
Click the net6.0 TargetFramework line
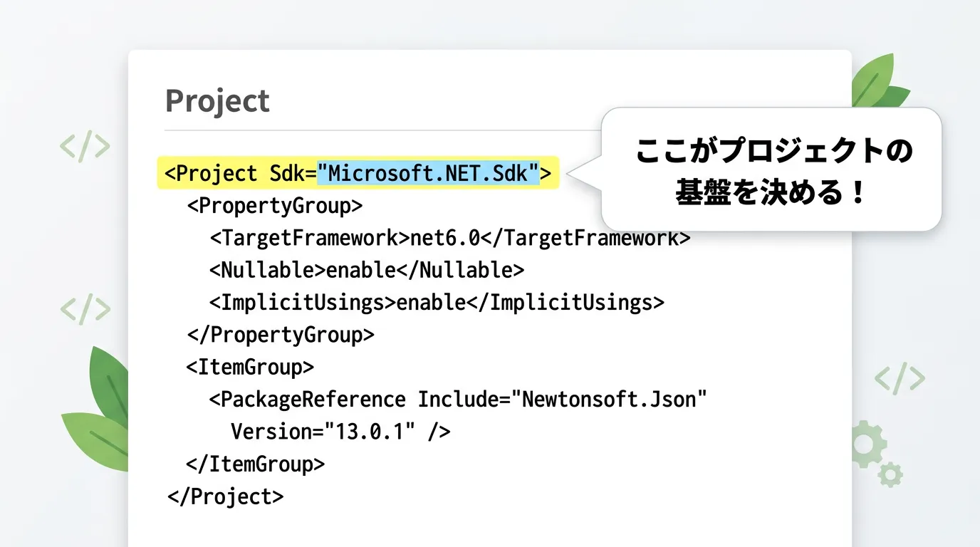(449, 238)
